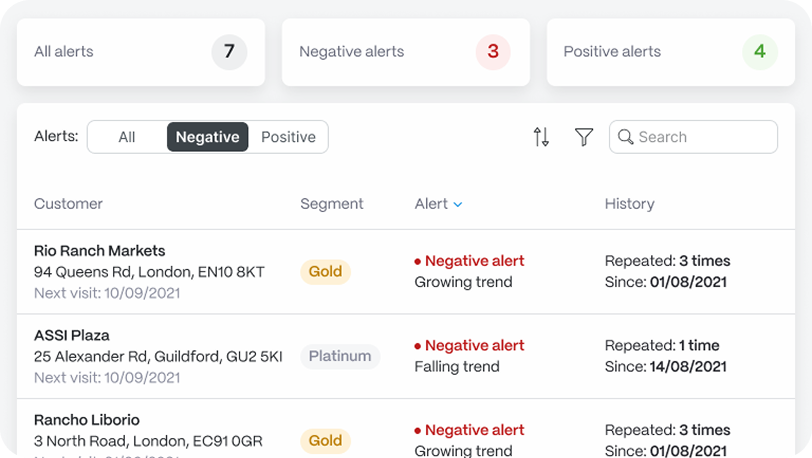
Task: Open Rio Ranch Markets customer row
Action: pyautogui.click(x=406, y=272)
